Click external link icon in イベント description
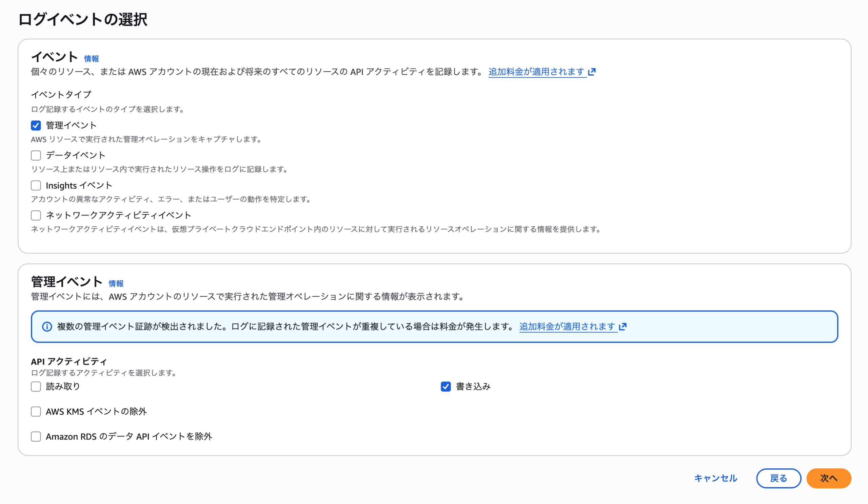 point(592,72)
